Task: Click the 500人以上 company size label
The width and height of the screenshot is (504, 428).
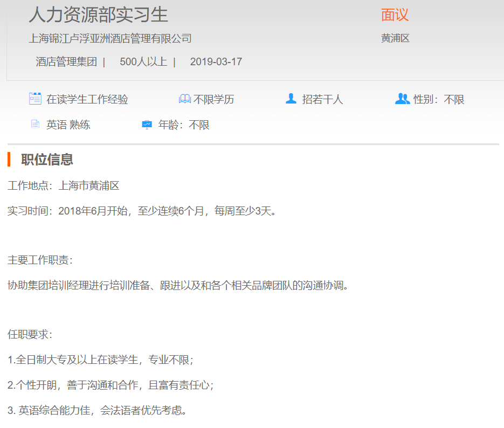Action: 143,61
